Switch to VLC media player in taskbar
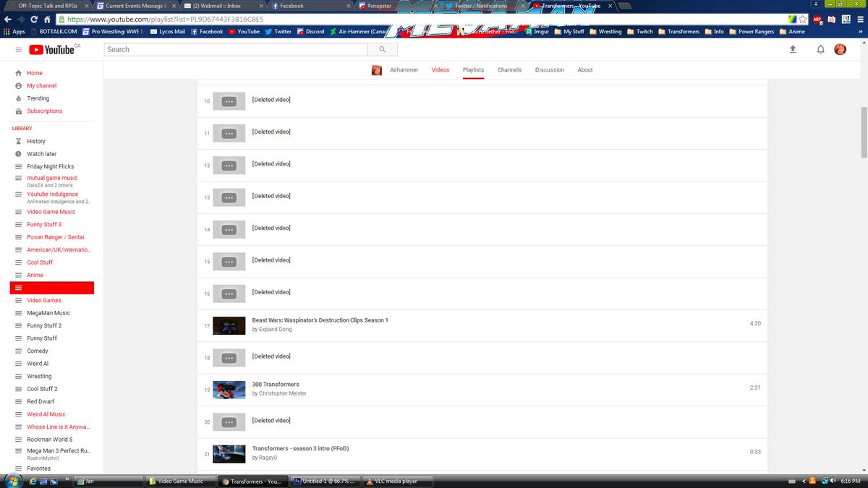Viewport: 868px width, 488px height. (x=396, y=481)
